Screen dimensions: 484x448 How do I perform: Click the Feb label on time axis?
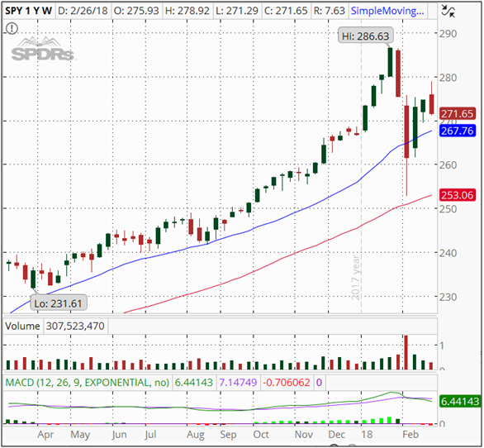[410, 435]
